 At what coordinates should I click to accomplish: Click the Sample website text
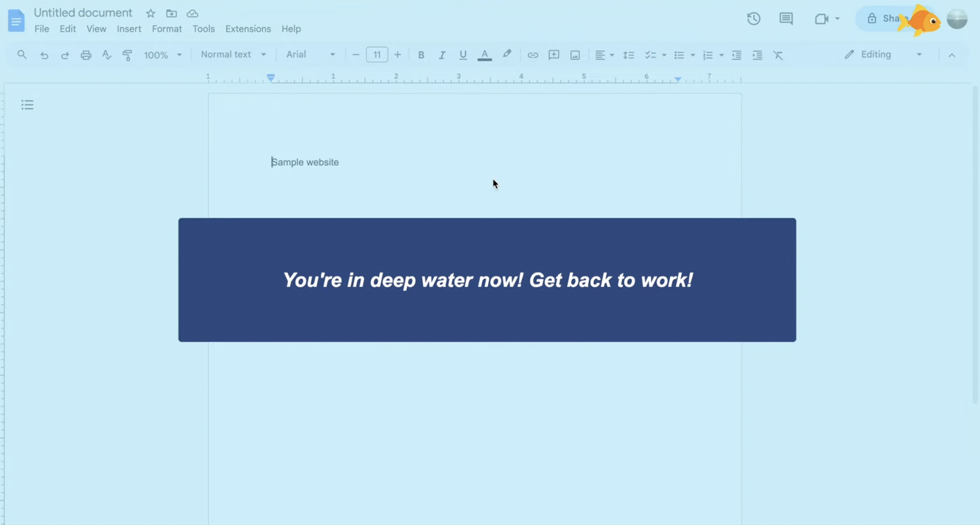click(305, 162)
